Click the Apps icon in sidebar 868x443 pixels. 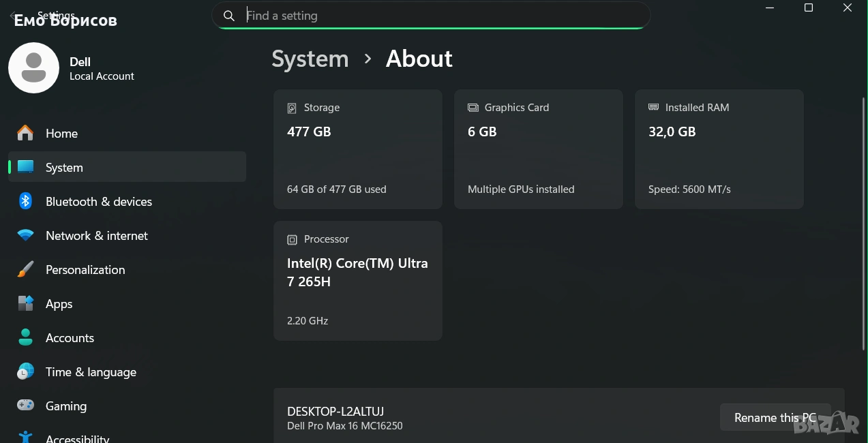coord(25,304)
